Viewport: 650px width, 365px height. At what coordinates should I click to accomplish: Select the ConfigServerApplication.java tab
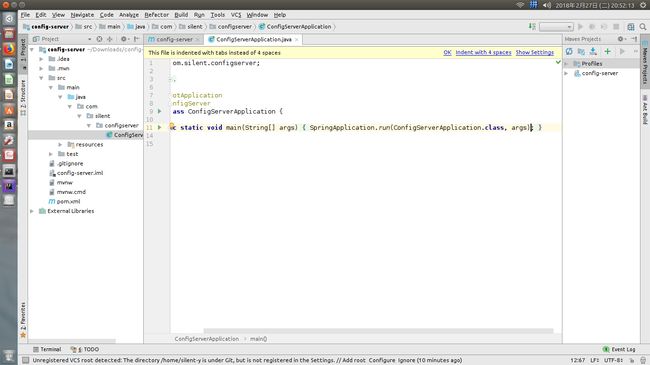(x=253, y=39)
